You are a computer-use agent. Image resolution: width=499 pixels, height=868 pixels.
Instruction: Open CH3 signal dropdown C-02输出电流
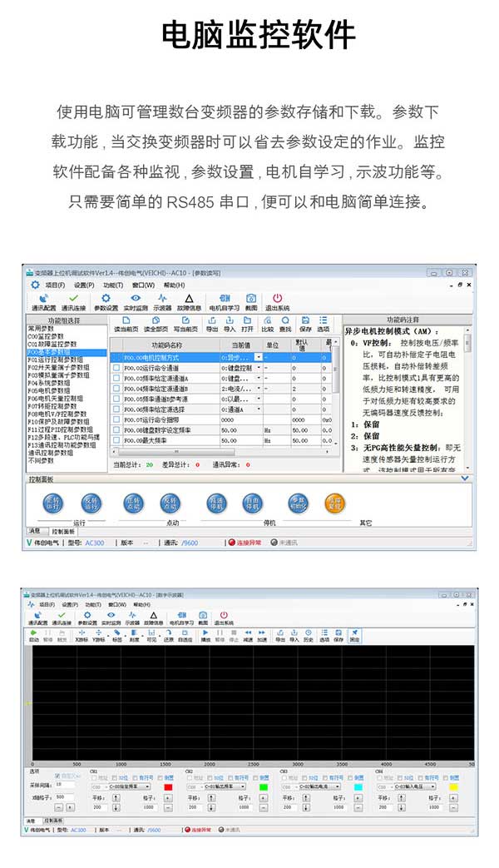tap(319, 786)
